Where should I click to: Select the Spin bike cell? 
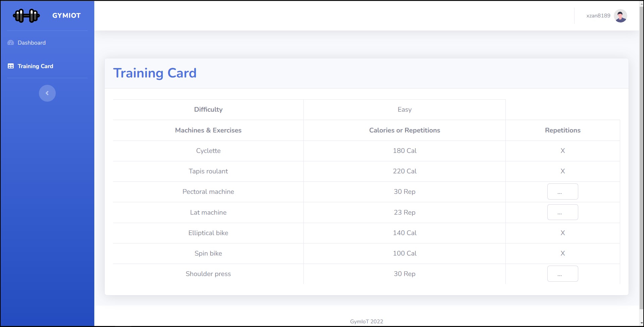pyautogui.click(x=208, y=253)
